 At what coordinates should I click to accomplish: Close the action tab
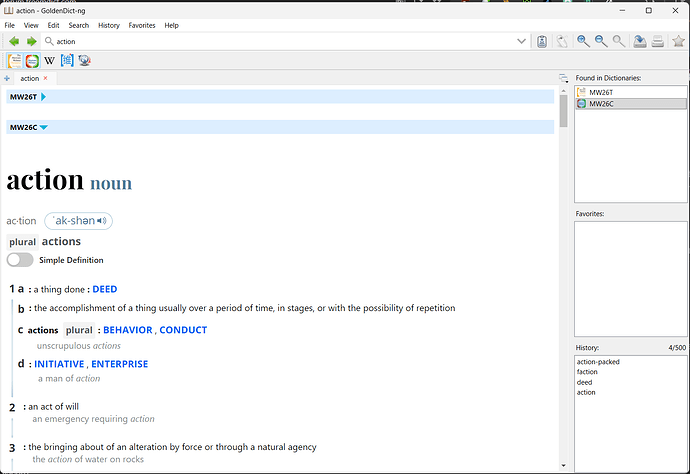click(x=45, y=78)
